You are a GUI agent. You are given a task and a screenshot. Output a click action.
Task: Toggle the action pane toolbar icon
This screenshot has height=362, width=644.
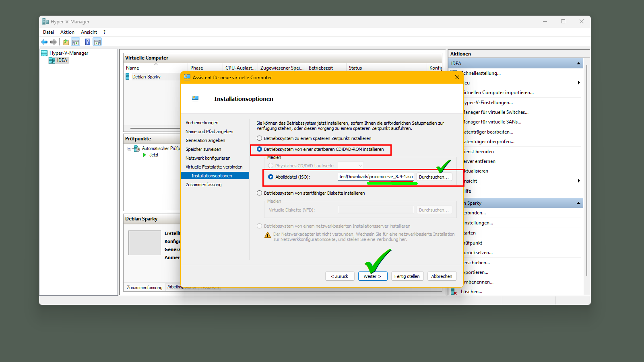coord(97,42)
